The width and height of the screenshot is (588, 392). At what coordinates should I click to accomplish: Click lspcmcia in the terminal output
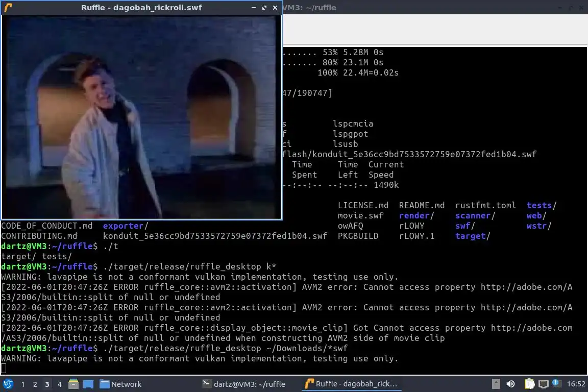353,124
